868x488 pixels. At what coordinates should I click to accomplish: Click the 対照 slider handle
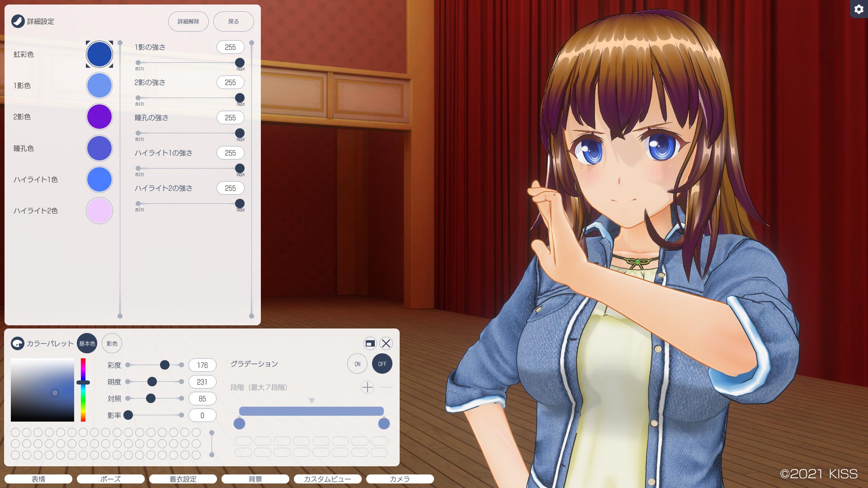tap(151, 398)
